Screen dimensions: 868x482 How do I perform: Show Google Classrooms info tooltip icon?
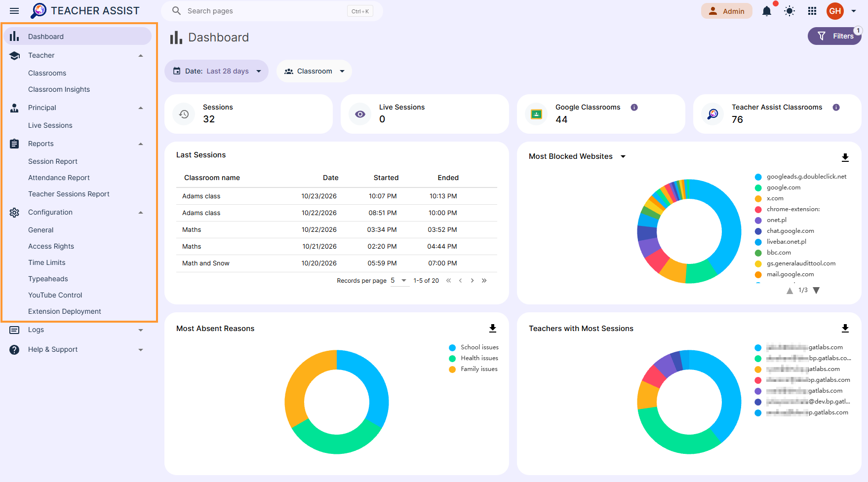[634, 107]
